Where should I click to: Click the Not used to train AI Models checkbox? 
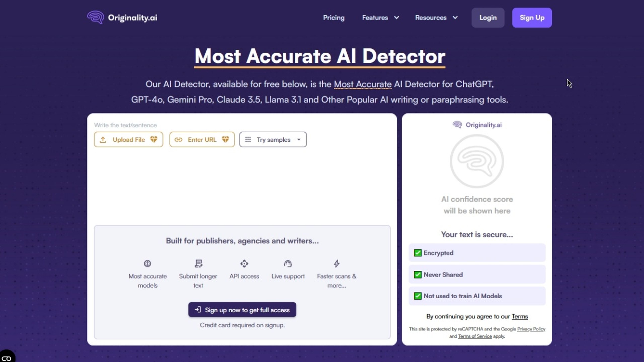[418, 296]
